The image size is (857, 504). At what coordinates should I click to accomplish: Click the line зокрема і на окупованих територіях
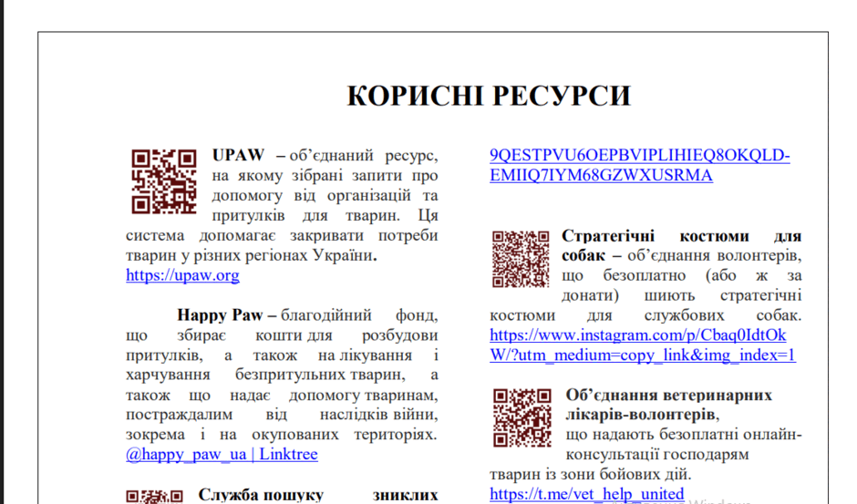tap(282, 435)
